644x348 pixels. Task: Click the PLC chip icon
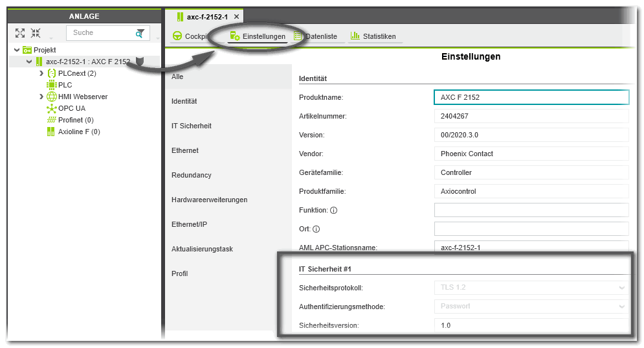(51, 85)
